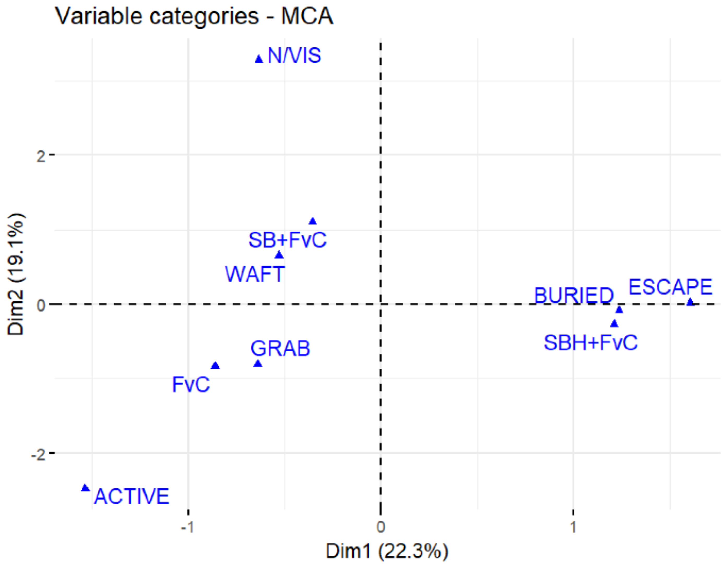Click the triangle marker above FvC label

[x=215, y=366]
